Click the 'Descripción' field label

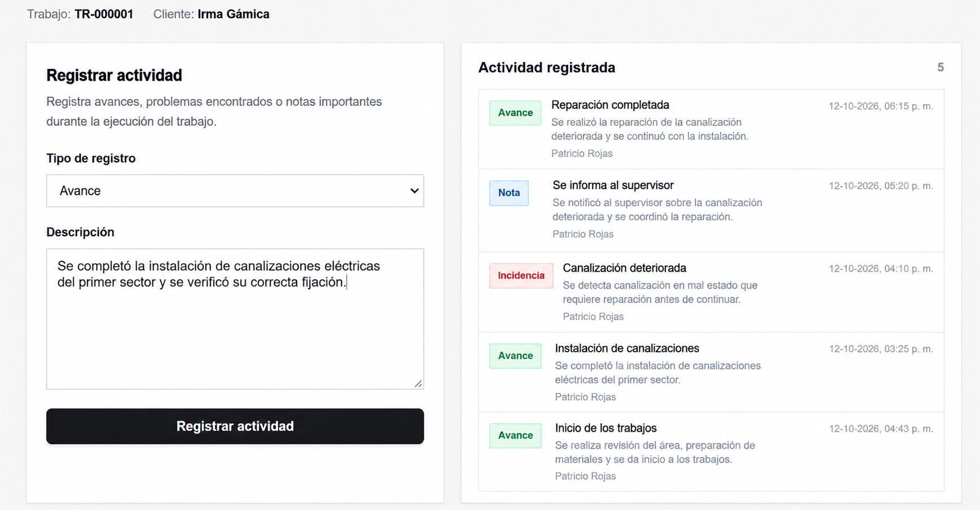pyautogui.click(x=80, y=232)
